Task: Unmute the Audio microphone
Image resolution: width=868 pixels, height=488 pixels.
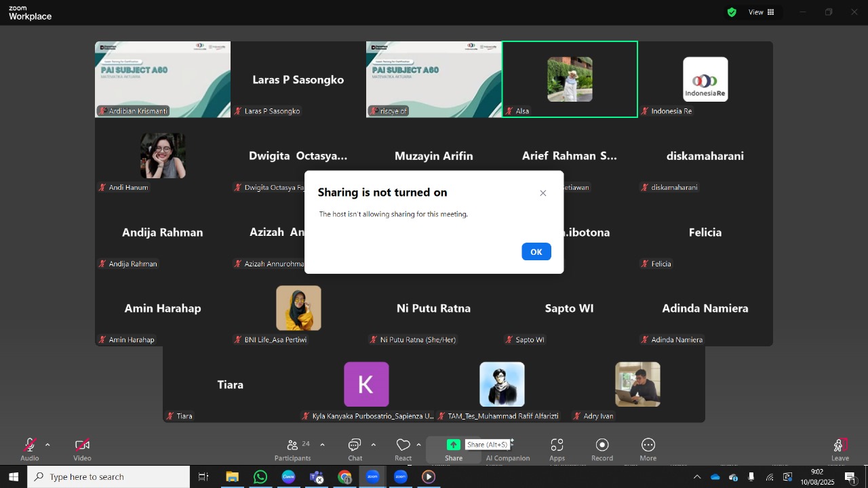Action: pyautogui.click(x=29, y=445)
